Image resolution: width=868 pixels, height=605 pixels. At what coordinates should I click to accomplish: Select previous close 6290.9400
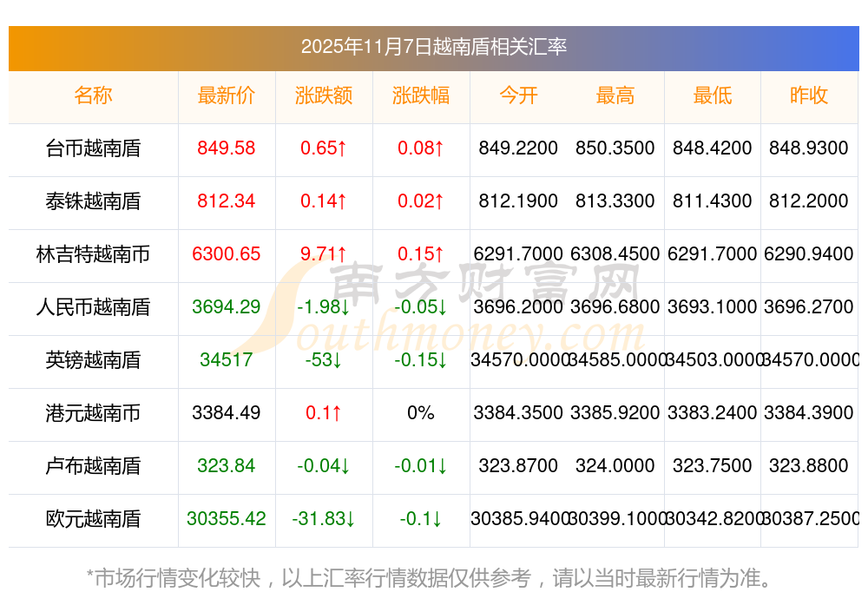point(809,254)
